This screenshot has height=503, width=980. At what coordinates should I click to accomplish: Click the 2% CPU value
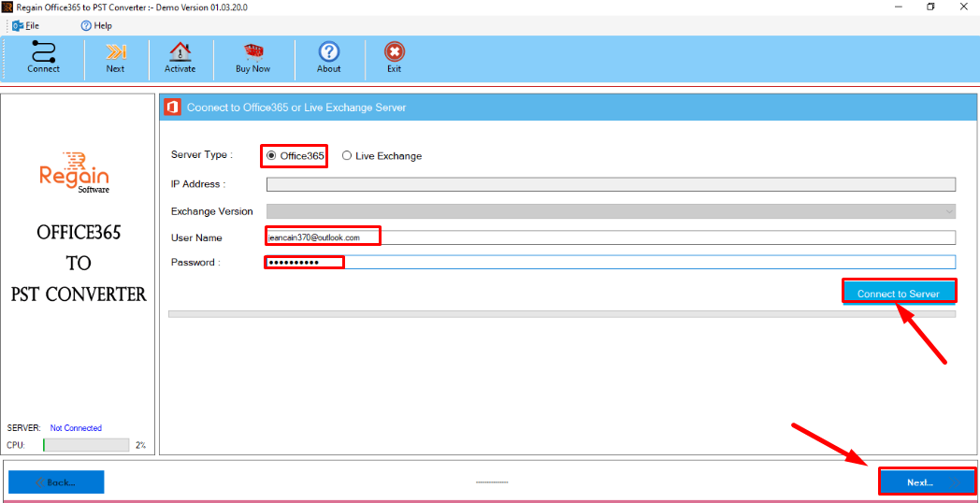pyautogui.click(x=140, y=445)
